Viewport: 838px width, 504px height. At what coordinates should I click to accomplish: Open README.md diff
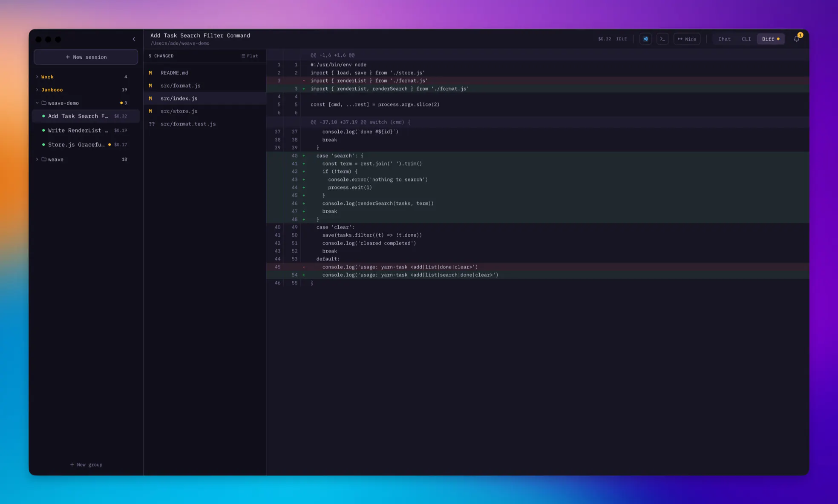204,73
